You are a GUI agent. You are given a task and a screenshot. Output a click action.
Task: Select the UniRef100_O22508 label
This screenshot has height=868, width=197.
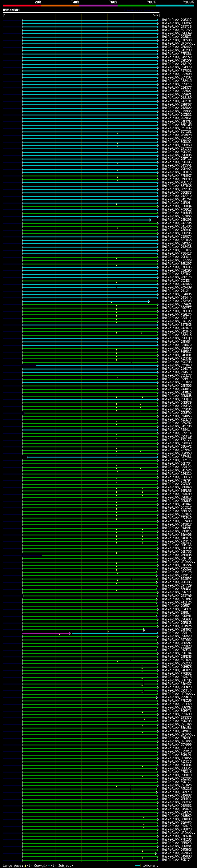click(x=177, y=74)
